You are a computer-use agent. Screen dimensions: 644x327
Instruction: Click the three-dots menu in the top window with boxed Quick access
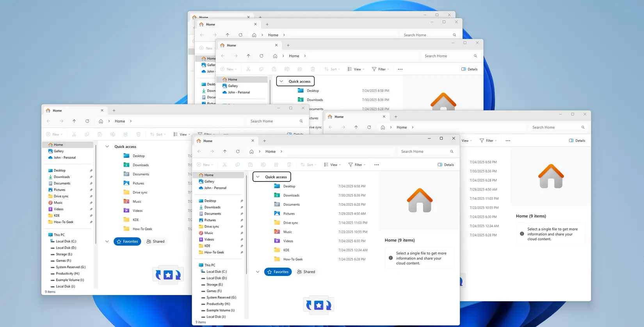(x=400, y=69)
